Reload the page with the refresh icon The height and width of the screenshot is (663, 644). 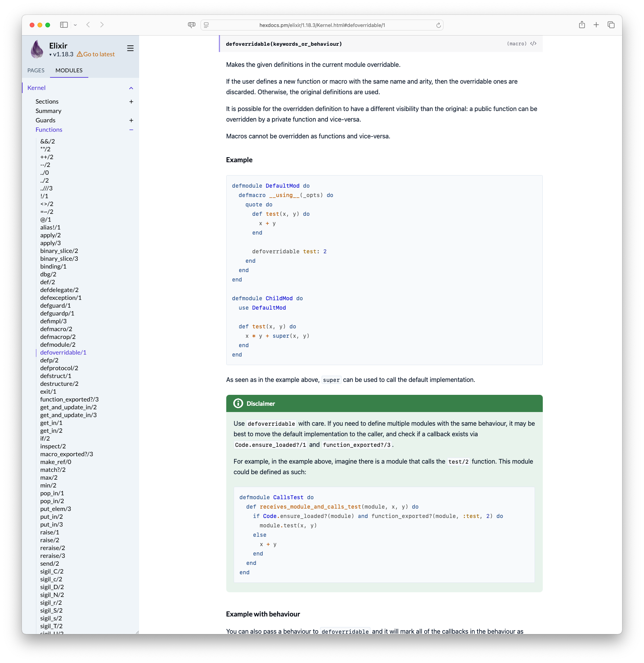click(x=438, y=25)
